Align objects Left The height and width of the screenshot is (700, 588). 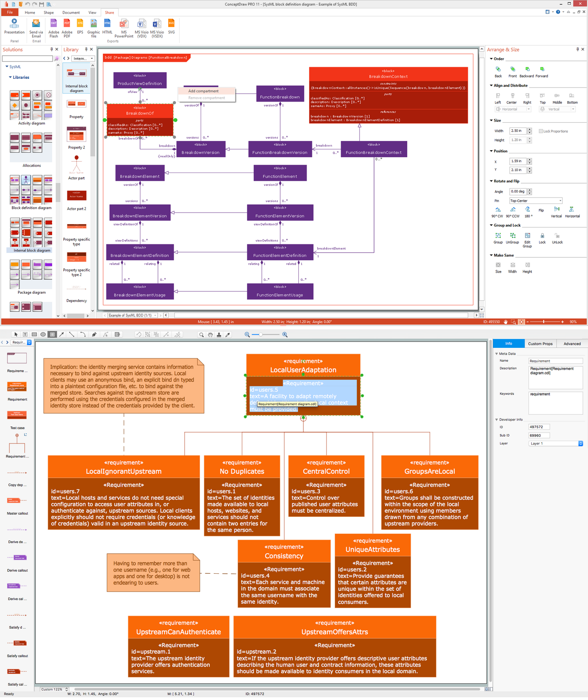point(498,98)
